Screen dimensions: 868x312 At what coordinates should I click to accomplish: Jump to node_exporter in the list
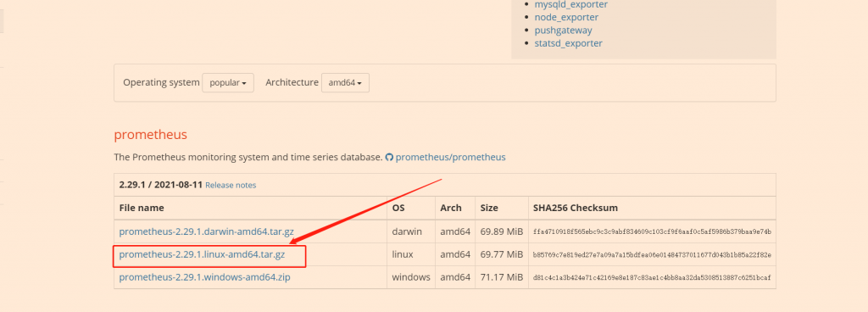pyautogui.click(x=566, y=17)
